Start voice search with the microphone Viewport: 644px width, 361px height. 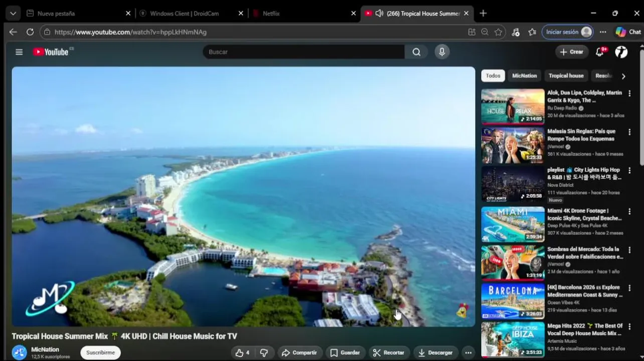[442, 52]
